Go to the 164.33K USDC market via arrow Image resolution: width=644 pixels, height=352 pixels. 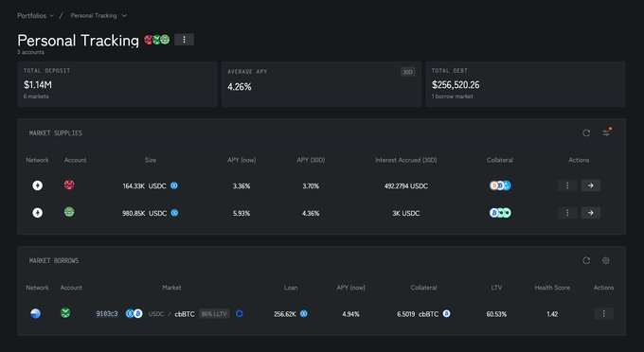coord(591,185)
